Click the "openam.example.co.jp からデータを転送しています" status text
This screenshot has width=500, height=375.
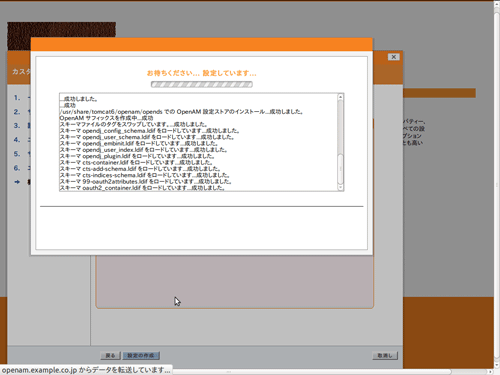(x=86, y=370)
